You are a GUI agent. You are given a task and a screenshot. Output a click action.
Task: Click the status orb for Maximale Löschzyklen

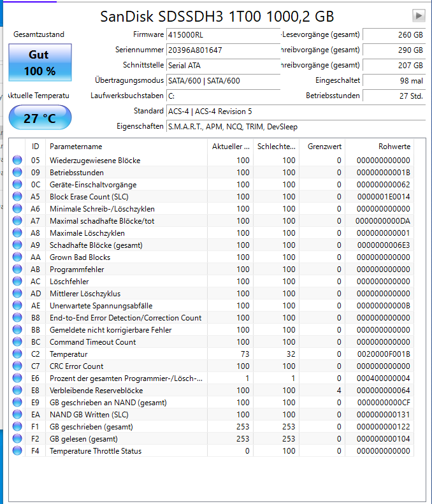[17, 233]
